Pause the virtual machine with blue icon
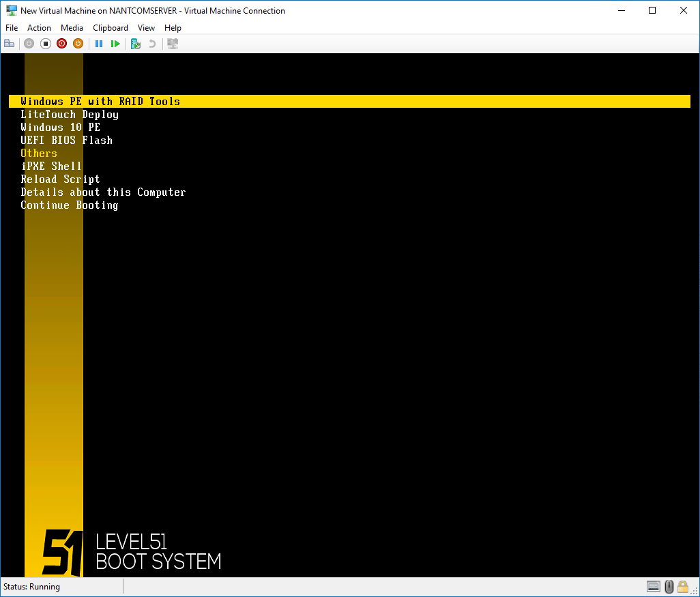Viewport: 700px width, 597px height. pos(99,44)
